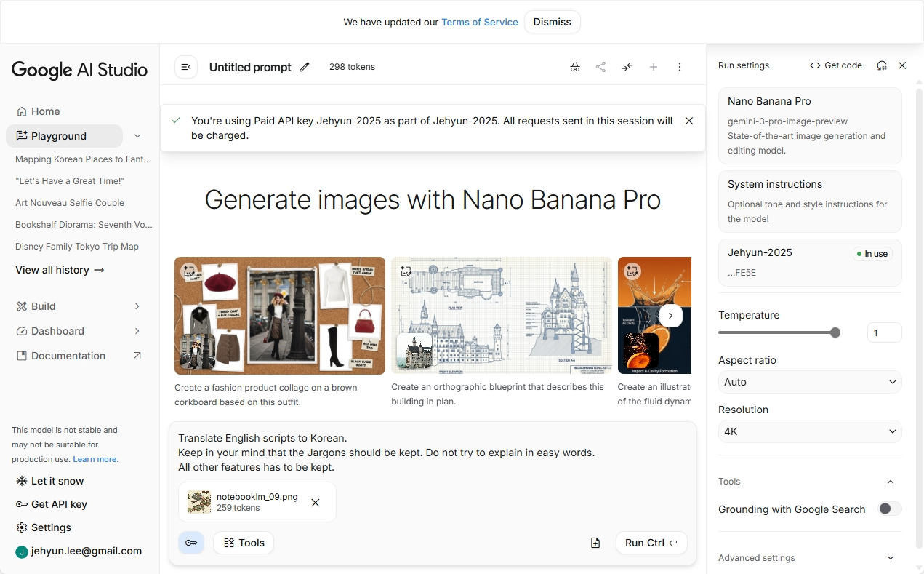Collapse the Tools section chevron

point(891,482)
